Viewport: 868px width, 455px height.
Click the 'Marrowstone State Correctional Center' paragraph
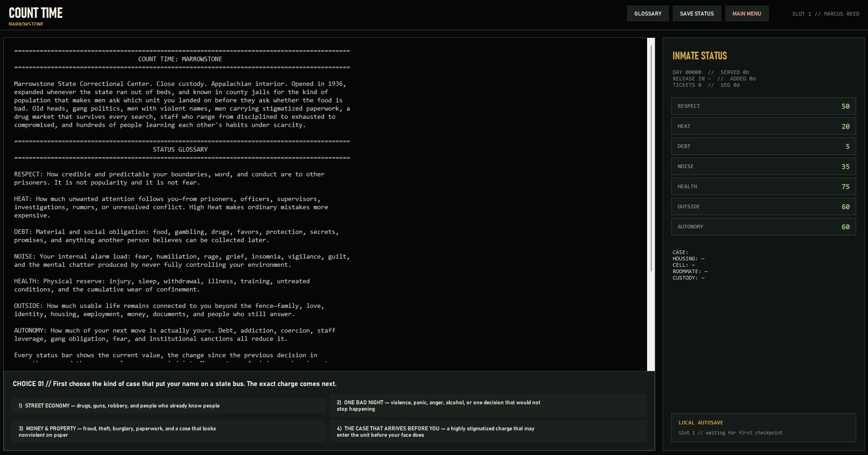[182, 104]
